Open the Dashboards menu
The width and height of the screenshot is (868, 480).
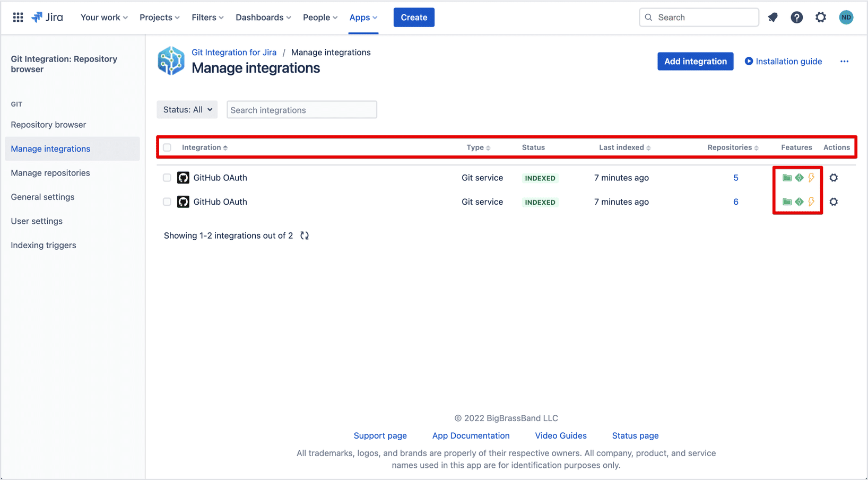point(262,17)
